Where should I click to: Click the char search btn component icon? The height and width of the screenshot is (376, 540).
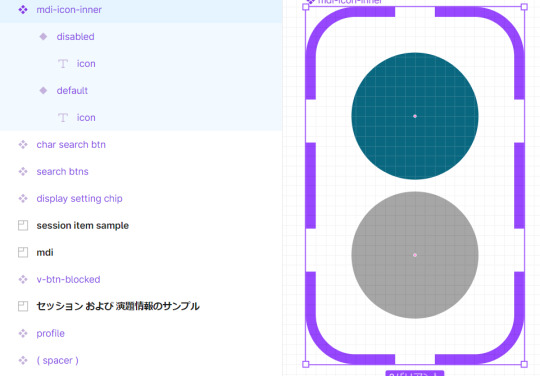[x=23, y=145]
